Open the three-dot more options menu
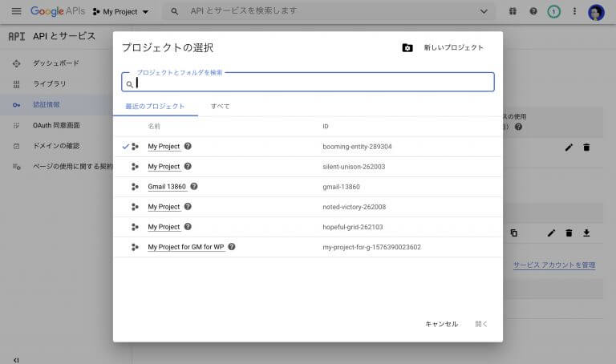 (574, 11)
